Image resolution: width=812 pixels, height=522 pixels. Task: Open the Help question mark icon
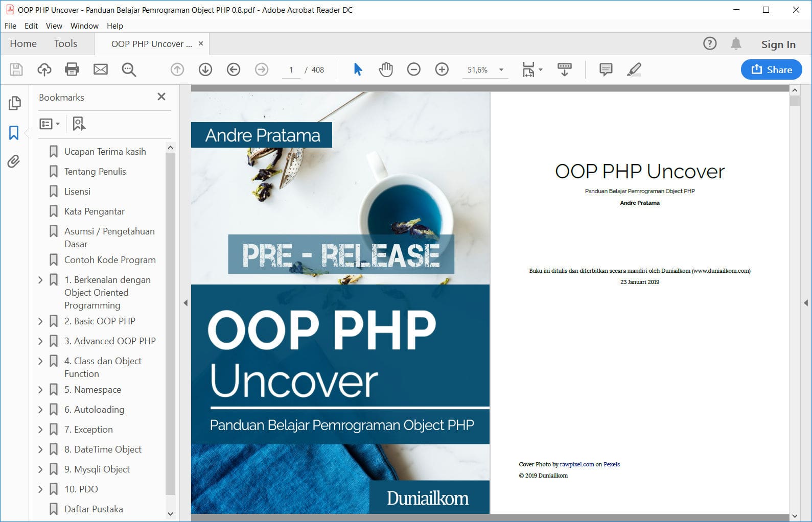pos(710,44)
